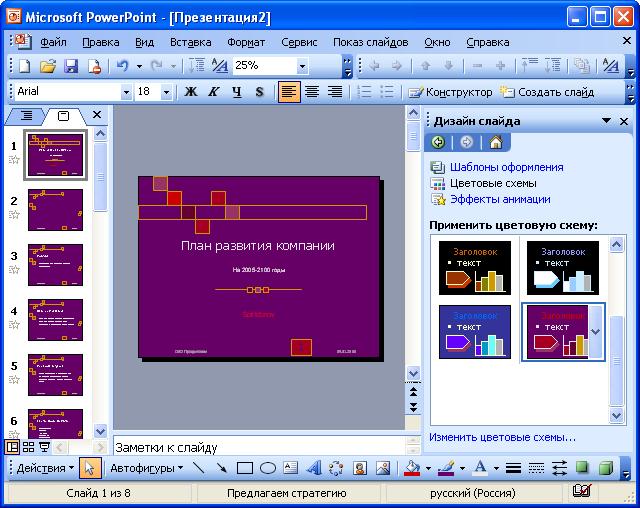
Task: Create a new presentation via toolbar icon
Action: pyautogui.click(x=25, y=66)
